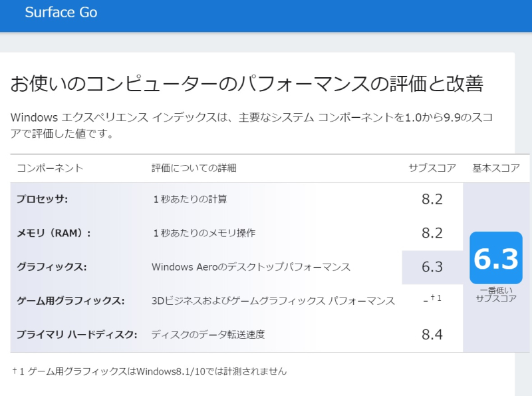Click the ゲーム用グラフィックス subscore dash with †1
The image size is (532, 396).
pyautogui.click(x=432, y=299)
